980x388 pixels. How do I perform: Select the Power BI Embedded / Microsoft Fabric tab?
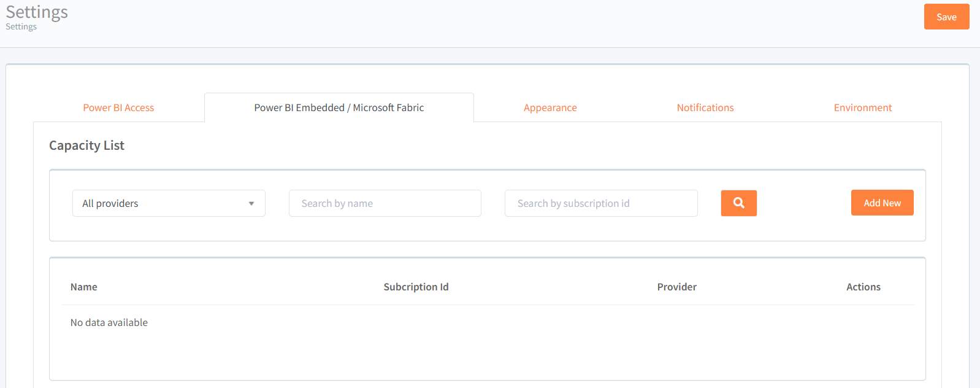(x=339, y=107)
